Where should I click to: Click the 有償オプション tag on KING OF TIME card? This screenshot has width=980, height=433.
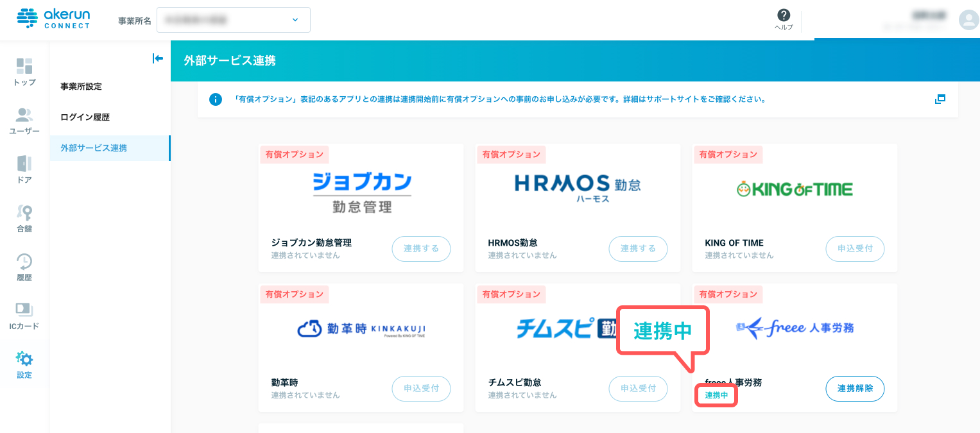(728, 155)
